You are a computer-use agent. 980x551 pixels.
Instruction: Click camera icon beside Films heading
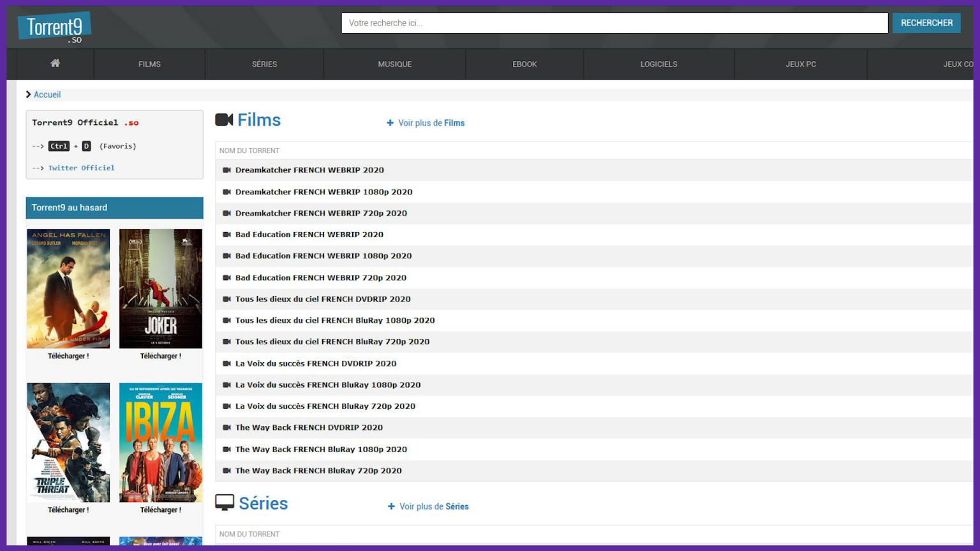click(x=224, y=120)
